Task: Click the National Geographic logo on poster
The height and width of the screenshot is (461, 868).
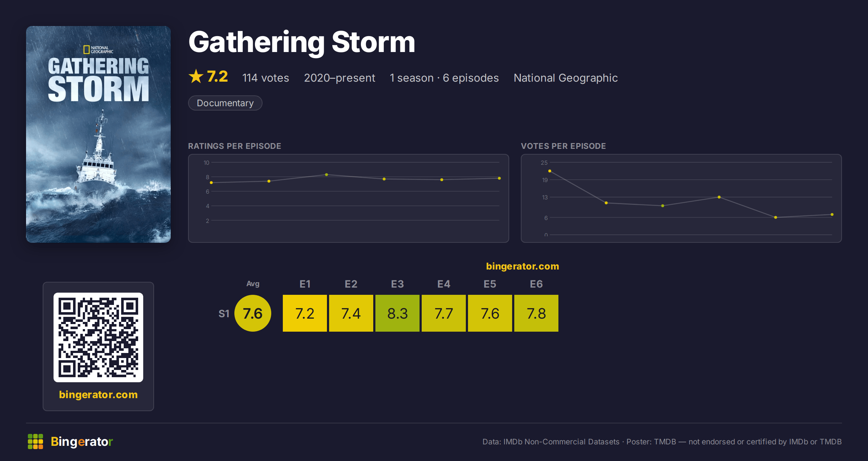Action: 98,49
